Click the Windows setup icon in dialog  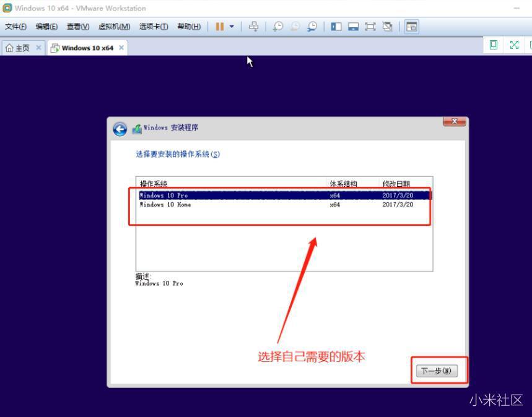pyautogui.click(x=137, y=129)
